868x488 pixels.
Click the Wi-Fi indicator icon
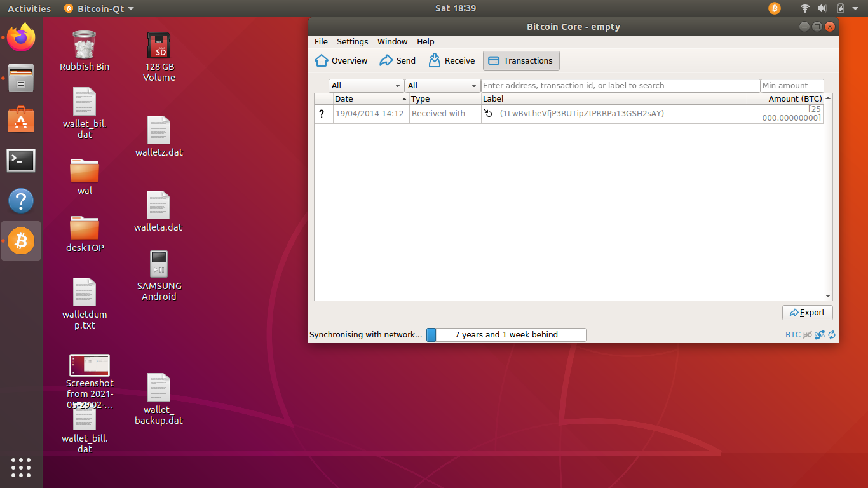tap(805, 8)
